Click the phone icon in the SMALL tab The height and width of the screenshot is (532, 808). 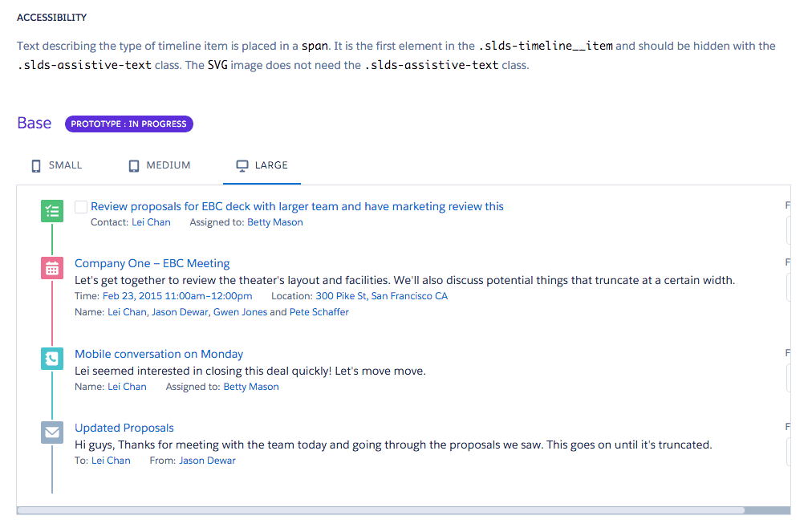[x=36, y=166]
